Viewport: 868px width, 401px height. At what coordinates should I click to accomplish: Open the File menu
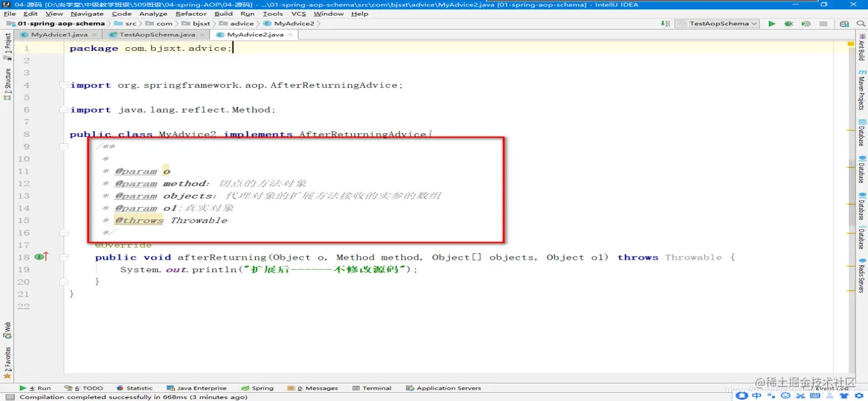click(9, 14)
